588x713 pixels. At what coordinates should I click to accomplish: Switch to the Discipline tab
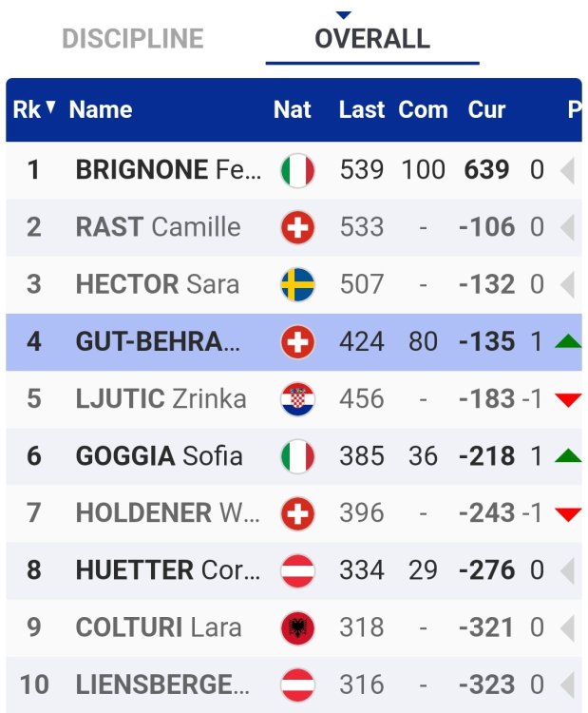[133, 39]
